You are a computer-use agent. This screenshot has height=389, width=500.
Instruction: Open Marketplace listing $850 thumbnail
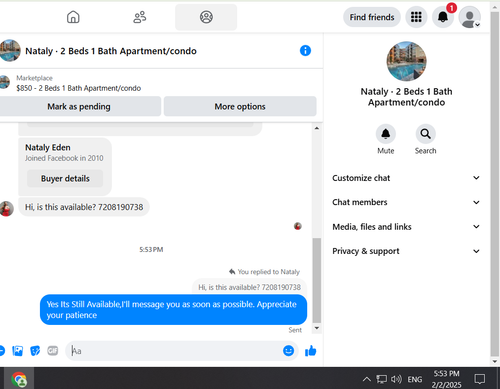[x=4, y=82]
